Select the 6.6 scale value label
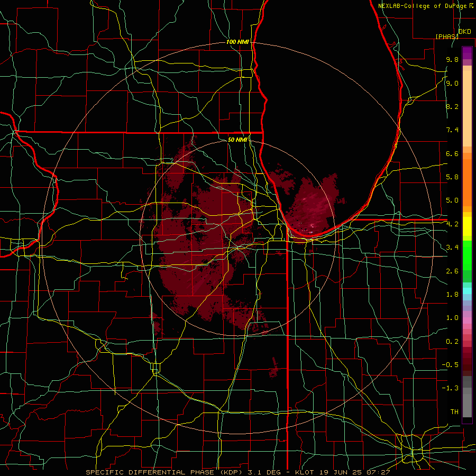The image size is (476, 476). pyautogui.click(x=452, y=153)
